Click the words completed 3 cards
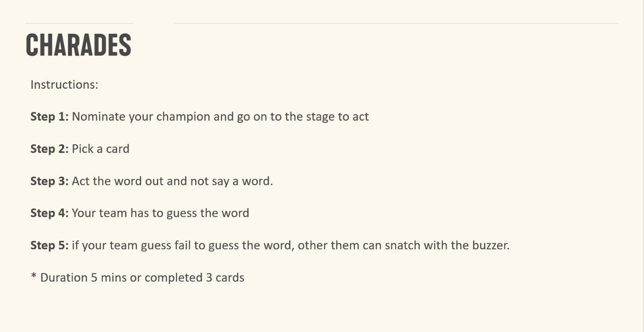The image size is (644, 332). pos(194,278)
